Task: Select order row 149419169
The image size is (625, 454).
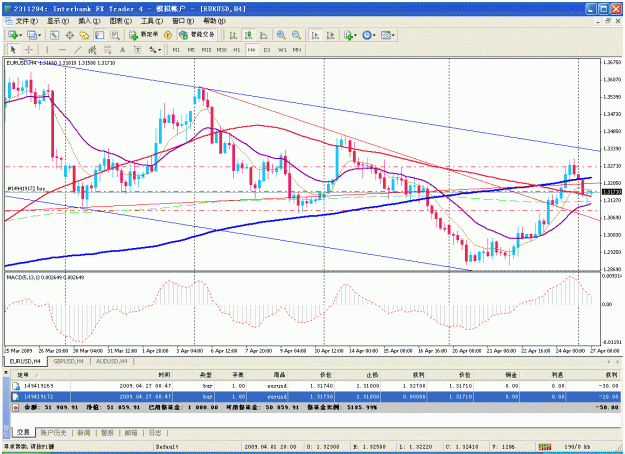Action: [x=315, y=386]
